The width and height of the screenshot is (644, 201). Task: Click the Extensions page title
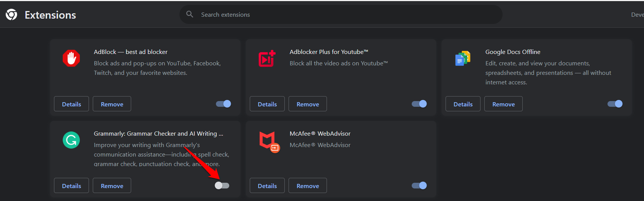point(50,15)
